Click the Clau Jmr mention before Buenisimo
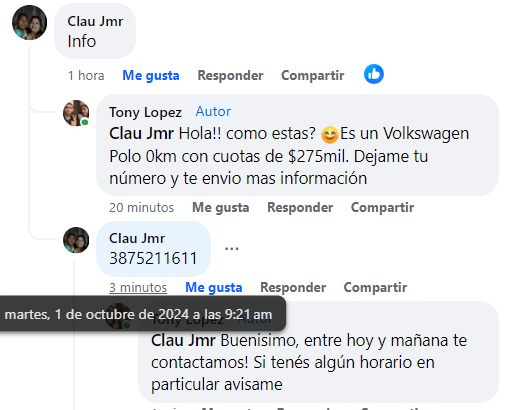 183,341
